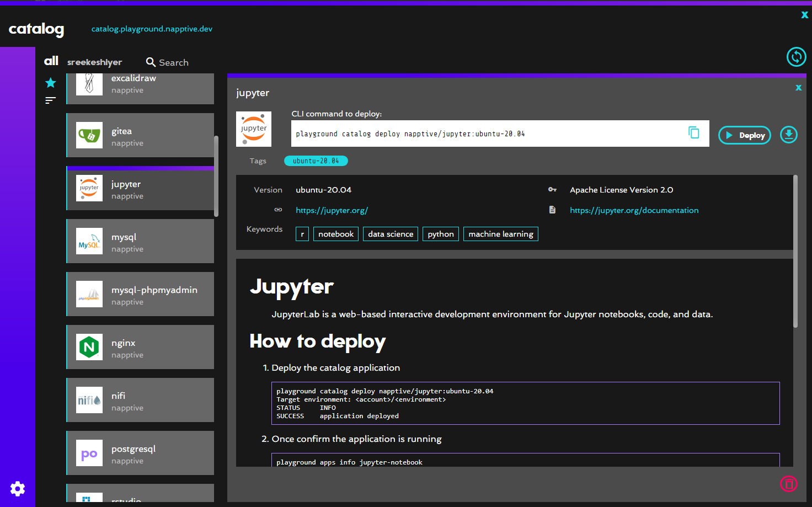Select mysql in the app list
The width and height of the screenshot is (812, 507).
tap(140, 241)
